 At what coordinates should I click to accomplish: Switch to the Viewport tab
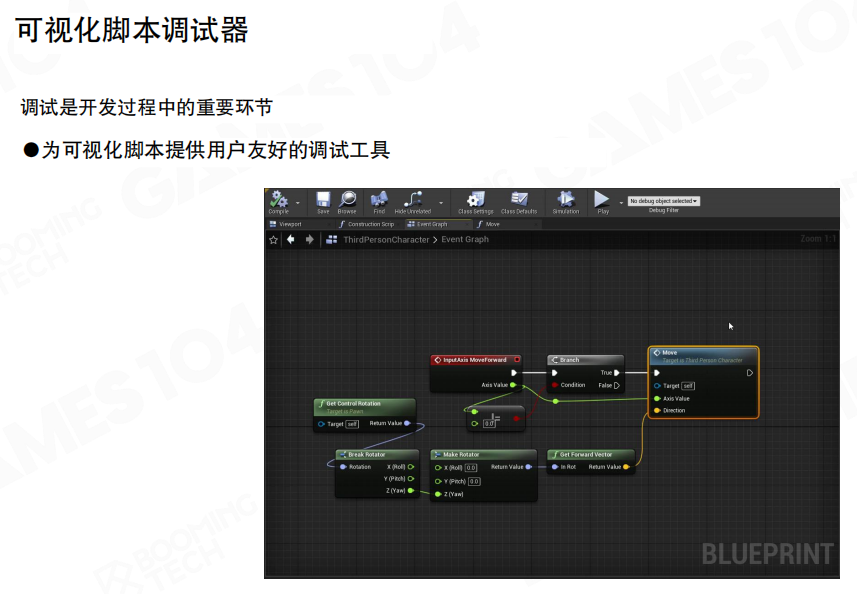pyautogui.click(x=286, y=224)
